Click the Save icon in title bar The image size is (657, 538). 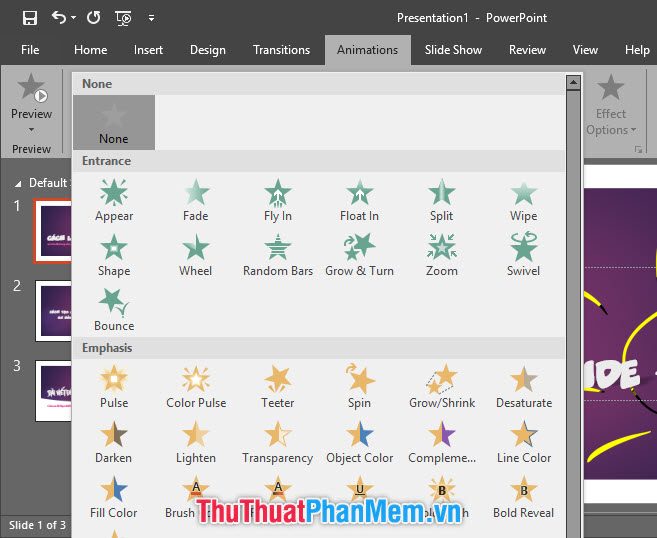point(29,17)
